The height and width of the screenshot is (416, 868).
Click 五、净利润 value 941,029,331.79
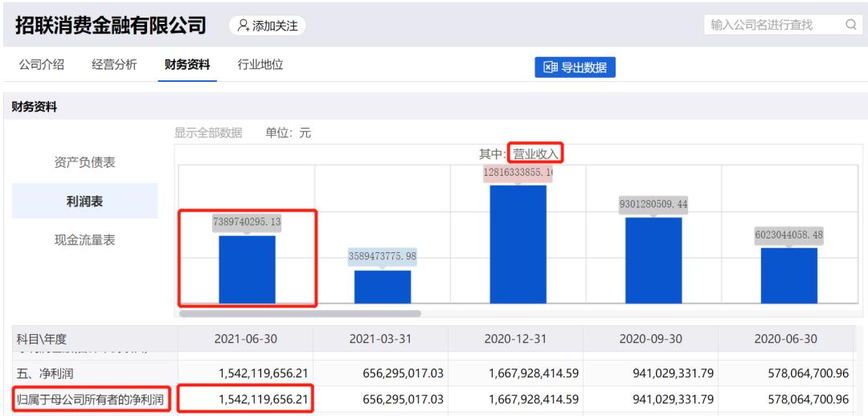(674, 373)
